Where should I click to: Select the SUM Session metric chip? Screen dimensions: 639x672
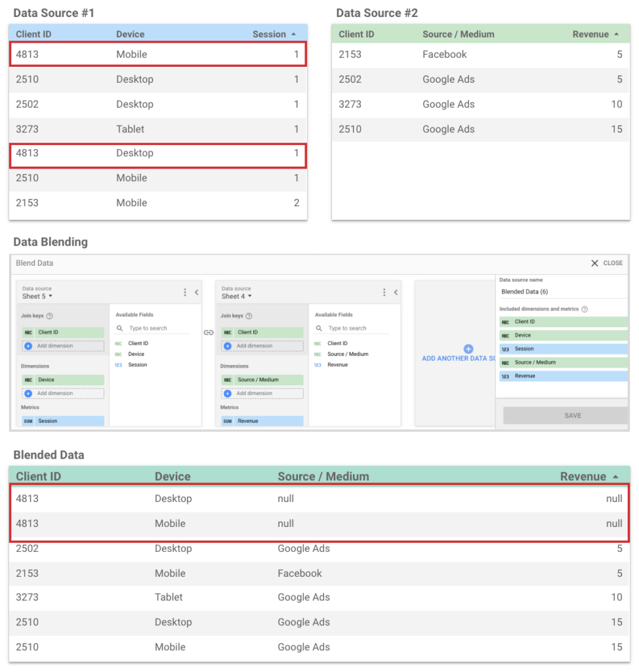(63, 421)
